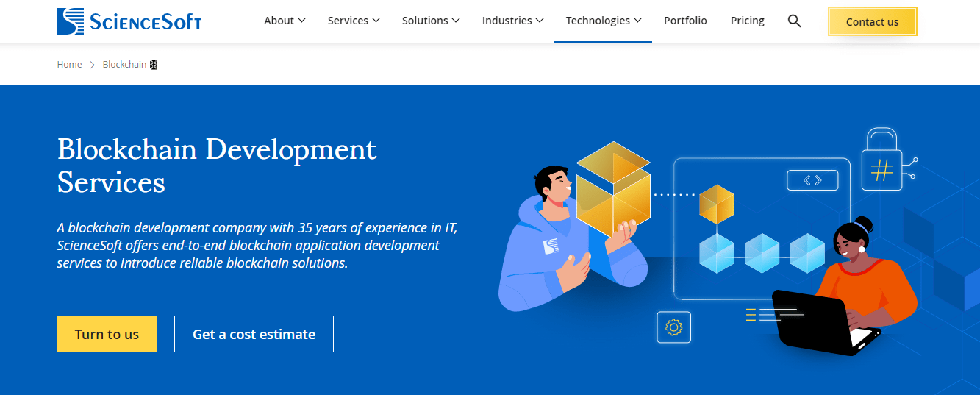Expand the Solutions menu chevron
The height and width of the screenshot is (395, 980).
tap(456, 21)
